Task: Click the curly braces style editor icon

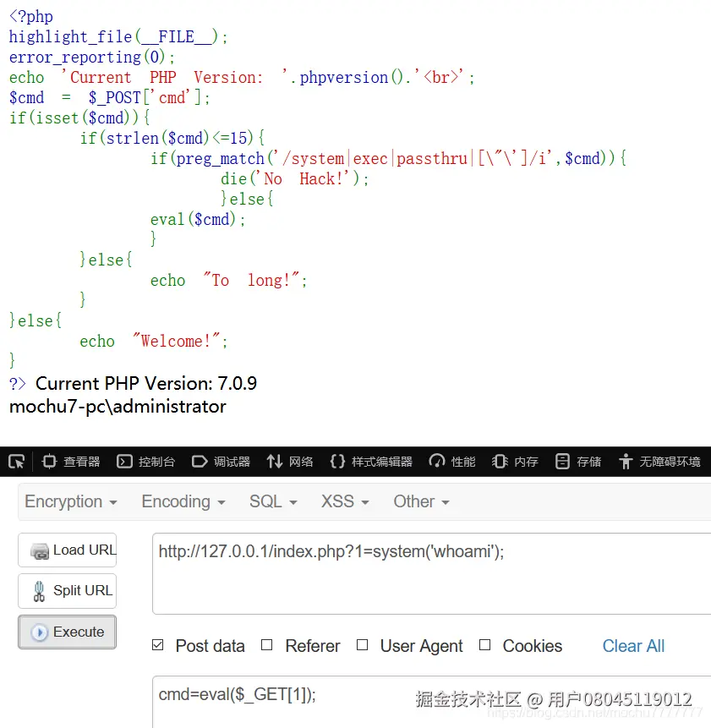Action: tap(337, 462)
